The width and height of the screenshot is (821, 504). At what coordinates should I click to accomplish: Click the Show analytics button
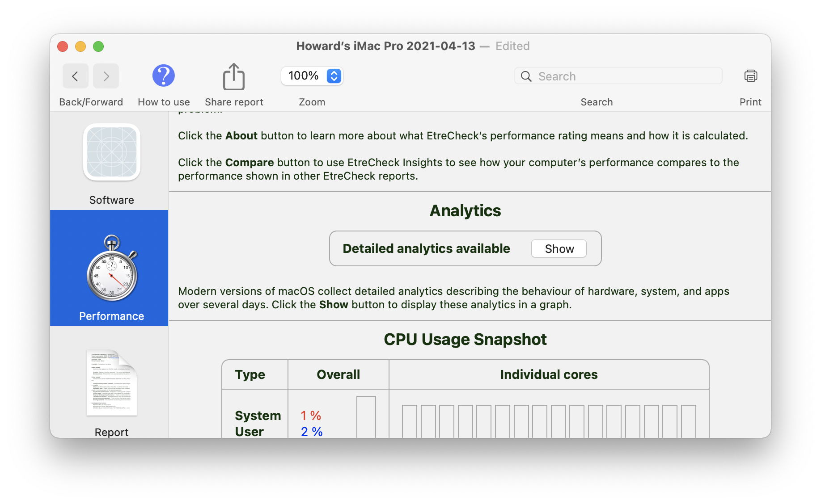click(559, 249)
